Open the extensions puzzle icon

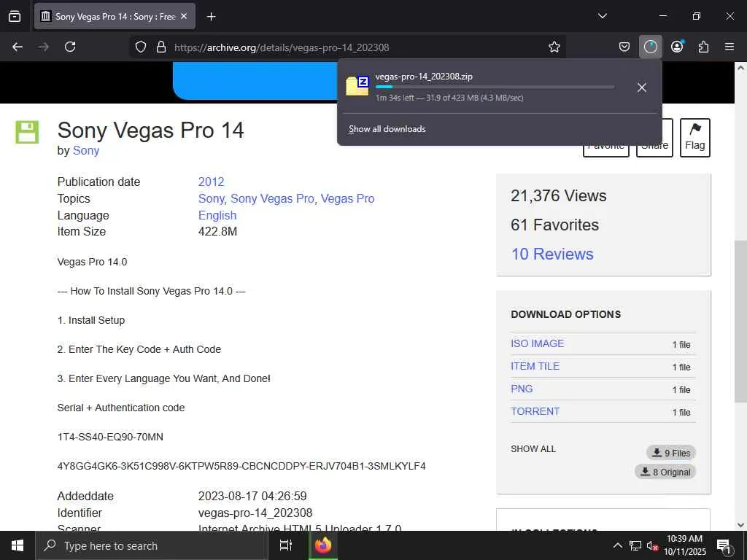[x=703, y=47]
